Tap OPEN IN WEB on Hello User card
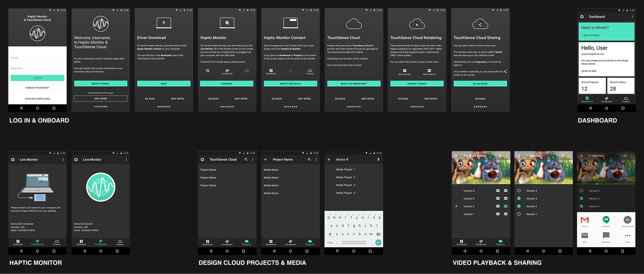Screen dimensions: 644x274 click(x=589, y=71)
